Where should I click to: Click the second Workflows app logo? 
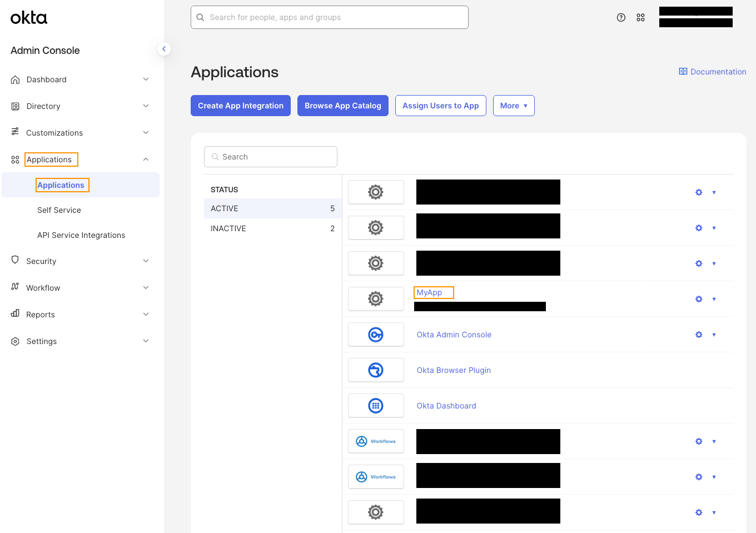[x=376, y=477]
